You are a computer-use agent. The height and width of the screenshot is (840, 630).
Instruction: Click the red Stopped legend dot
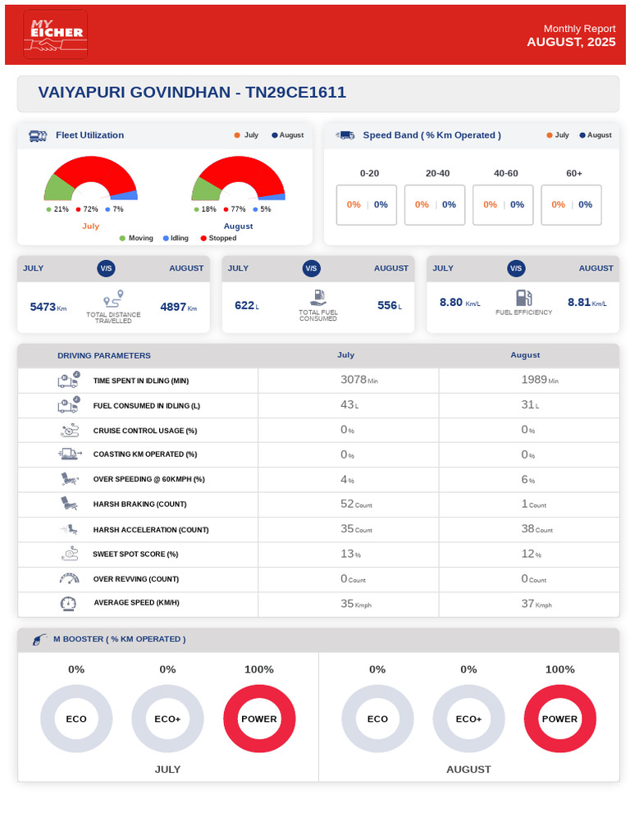(203, 239)
